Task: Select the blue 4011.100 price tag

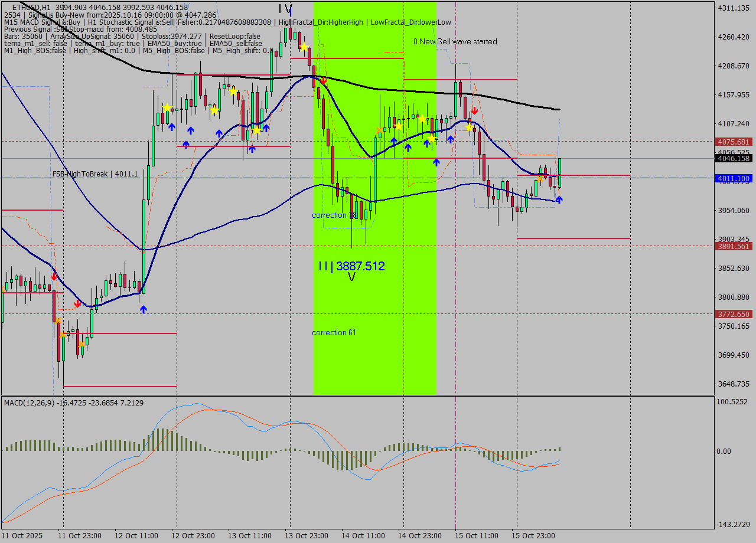Action: click(733, 178)
